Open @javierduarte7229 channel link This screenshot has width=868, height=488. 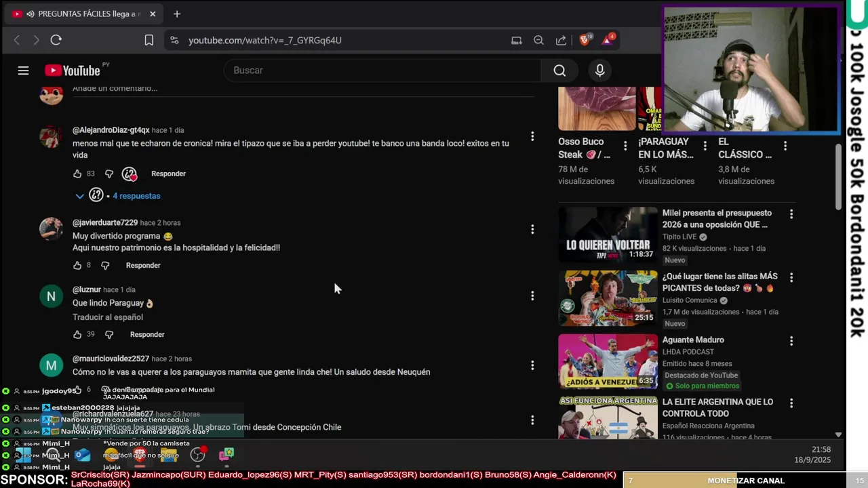[x=105, y=222]
